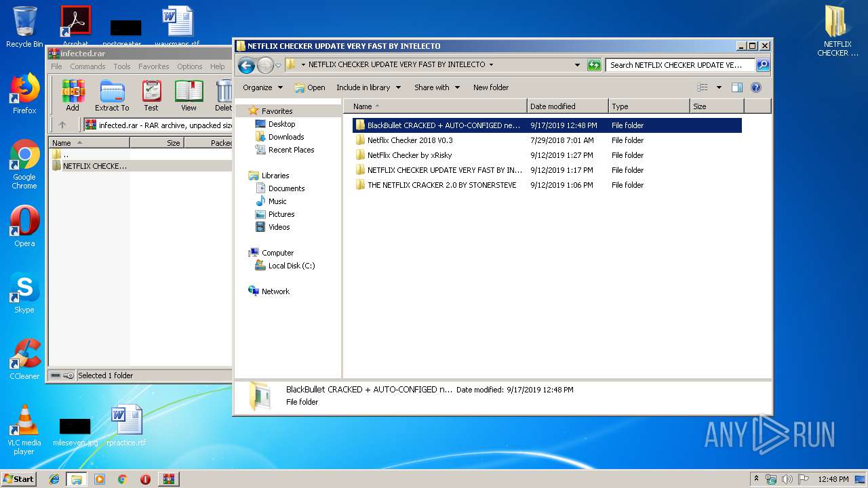Open the views options dropdown arrow
This screenshot has width=868, height=488.
[x=719, y=87]
